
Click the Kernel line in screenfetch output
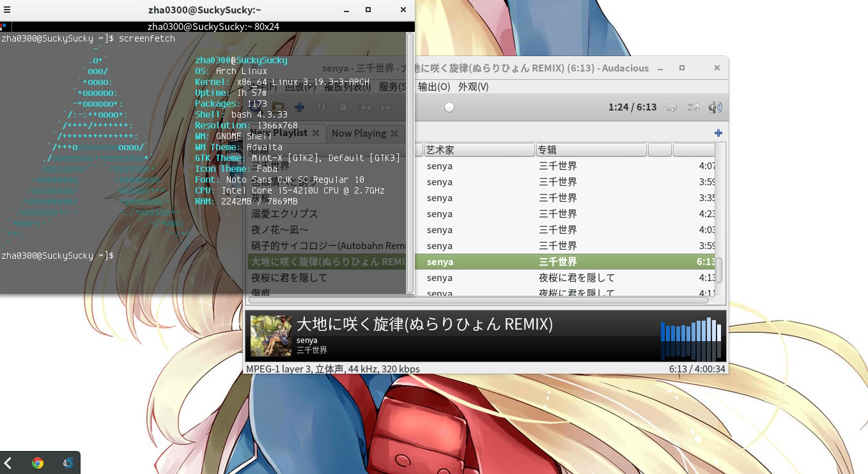tap(282, 82)
